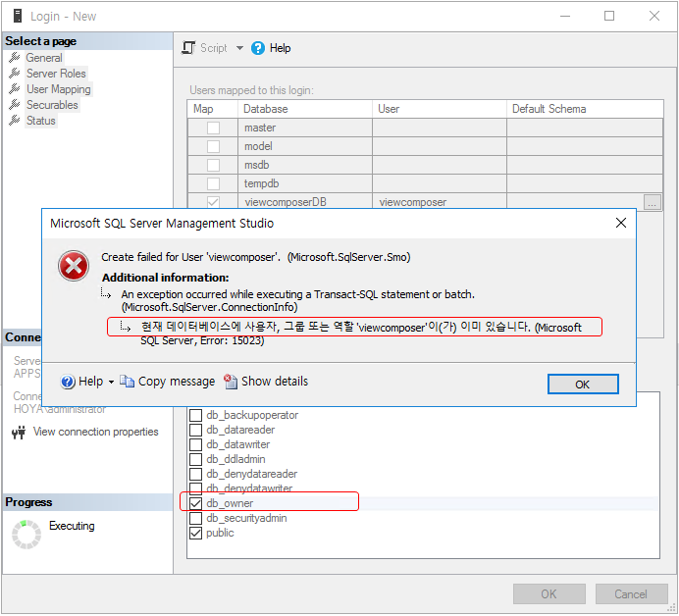
Task: Click OK in the error dialog
Action: 583,385
